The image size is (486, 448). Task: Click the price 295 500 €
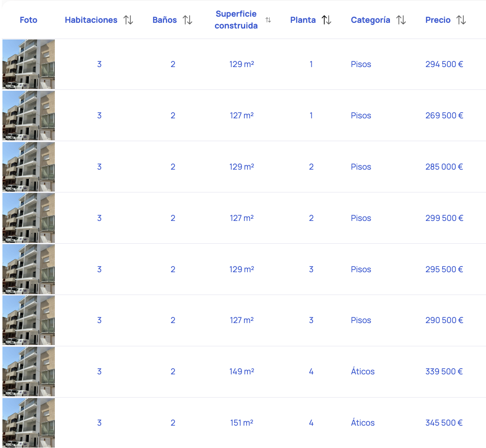444,270
